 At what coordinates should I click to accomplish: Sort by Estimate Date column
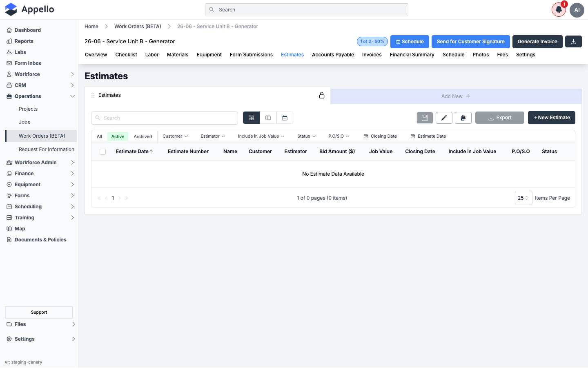tap(134, 152)
